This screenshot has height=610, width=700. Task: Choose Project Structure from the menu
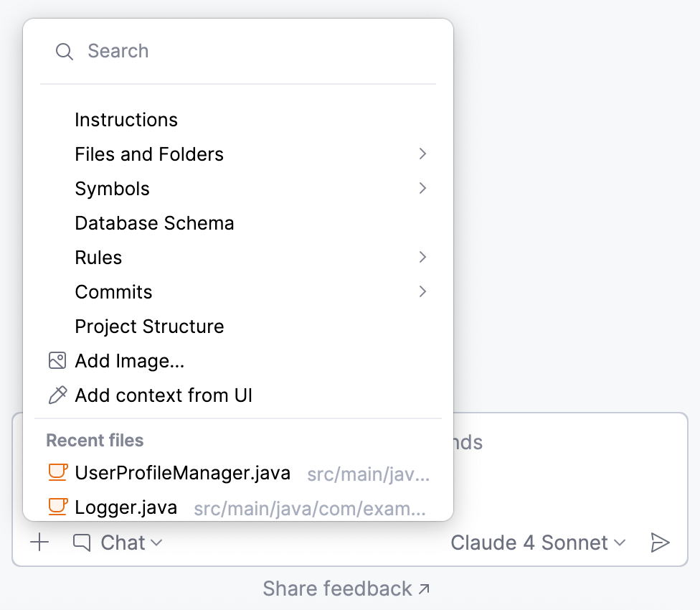click(x=149, y=326)
